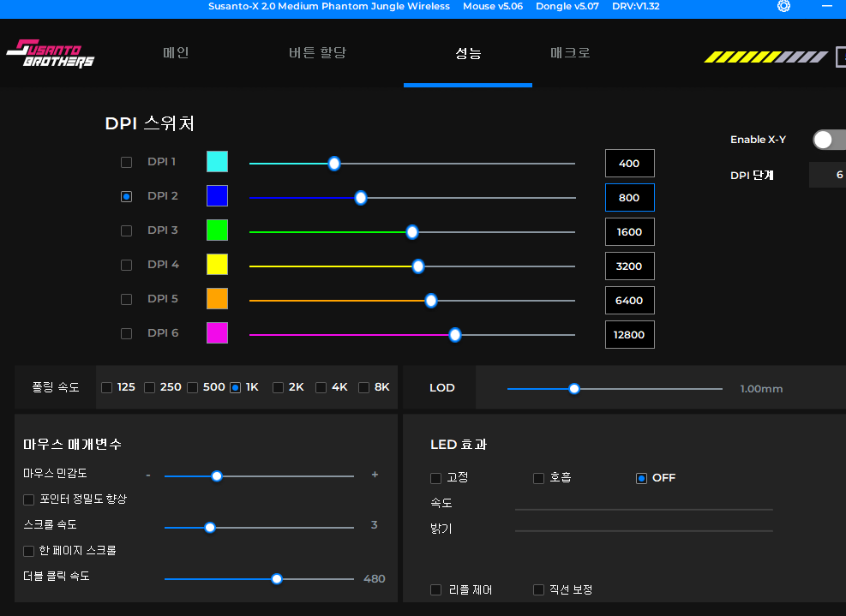Go to the 매크로 tab
Image resolution: width=846 pixels, height=616 pixels.
570,53
